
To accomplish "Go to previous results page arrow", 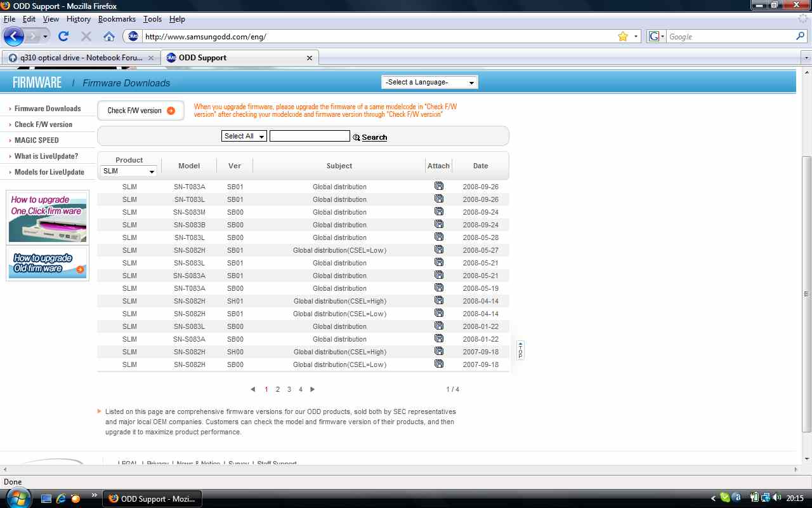I will [253, 389].
